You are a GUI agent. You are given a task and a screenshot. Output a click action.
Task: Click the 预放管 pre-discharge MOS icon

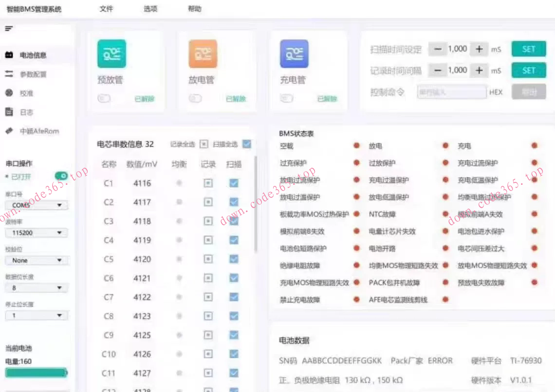point(111,53)
